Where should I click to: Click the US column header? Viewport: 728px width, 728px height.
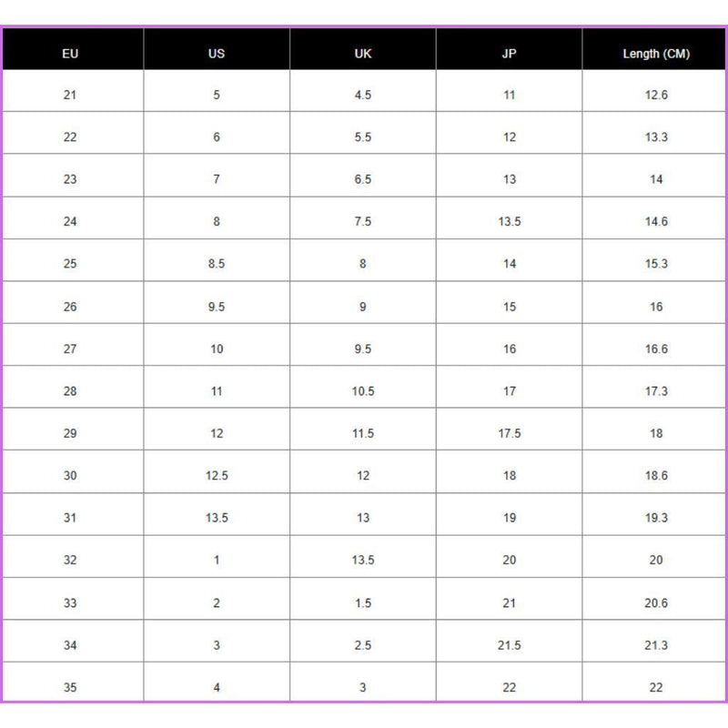[x=217, y=54]
